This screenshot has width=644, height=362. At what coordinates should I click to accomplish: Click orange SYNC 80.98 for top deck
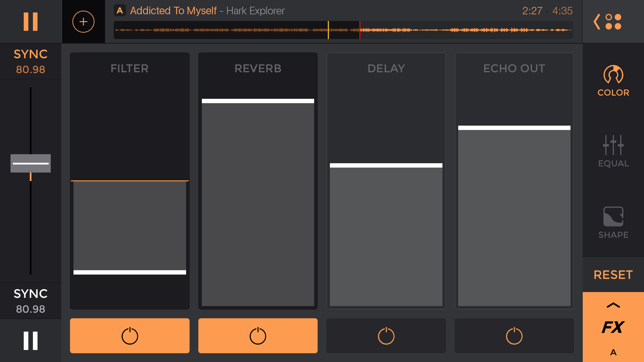click(31, 61)
